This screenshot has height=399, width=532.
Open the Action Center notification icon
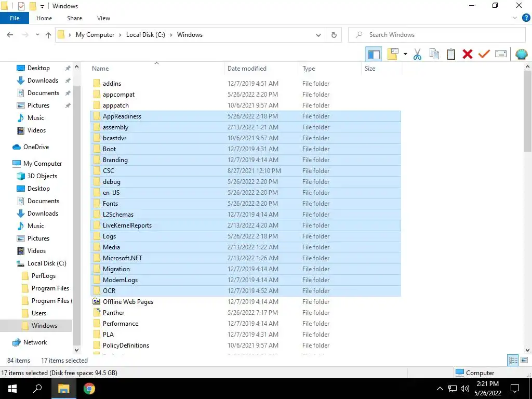click(515, 389)
